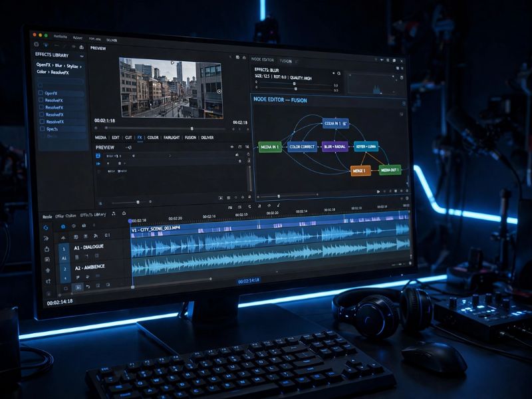Click the blue clip icon in the preview track list

[x=98, y=156]
